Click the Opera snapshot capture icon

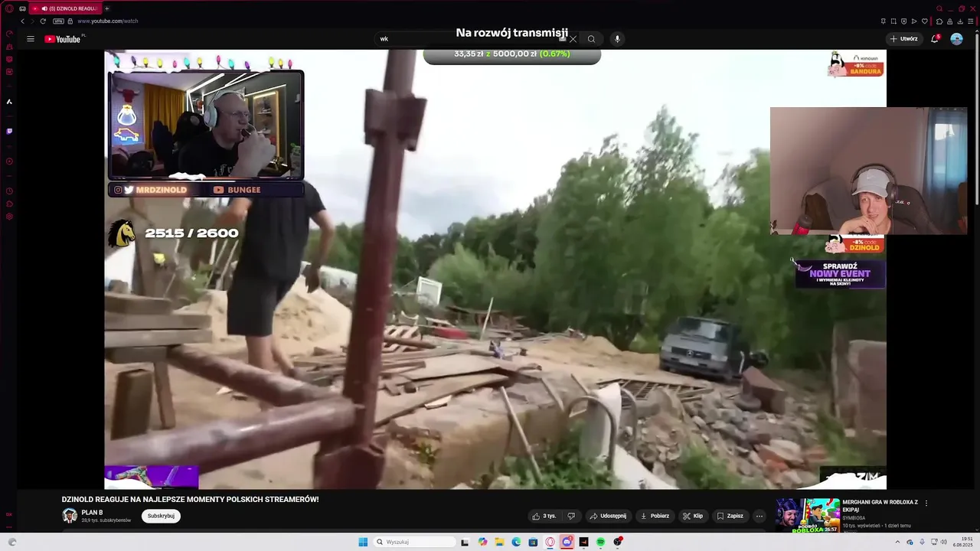893,21
